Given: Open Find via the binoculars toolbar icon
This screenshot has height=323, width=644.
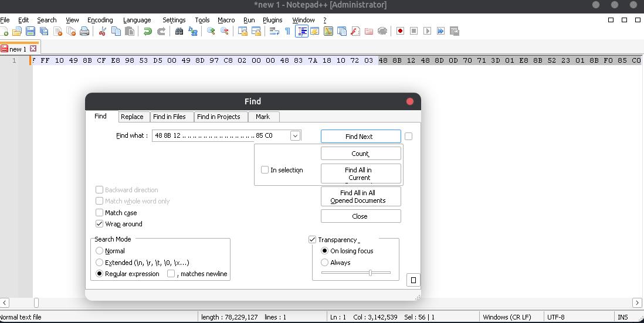Looking at the screenshot, I should pyautogui.click(x=179, y=31).
